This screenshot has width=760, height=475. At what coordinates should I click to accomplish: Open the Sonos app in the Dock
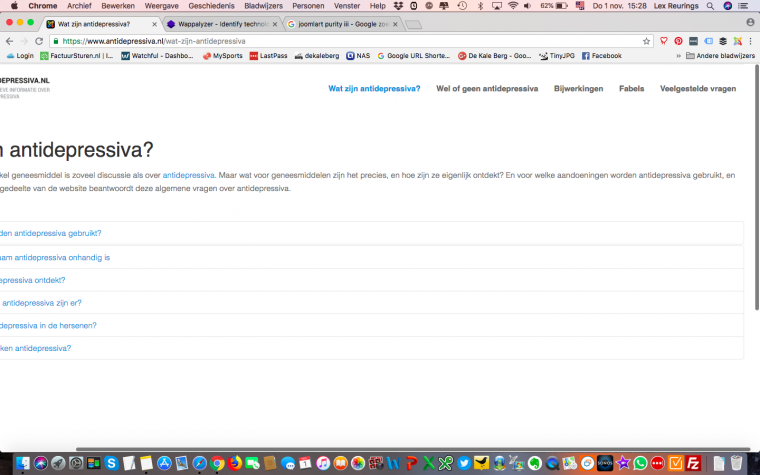tap(605, 463)
